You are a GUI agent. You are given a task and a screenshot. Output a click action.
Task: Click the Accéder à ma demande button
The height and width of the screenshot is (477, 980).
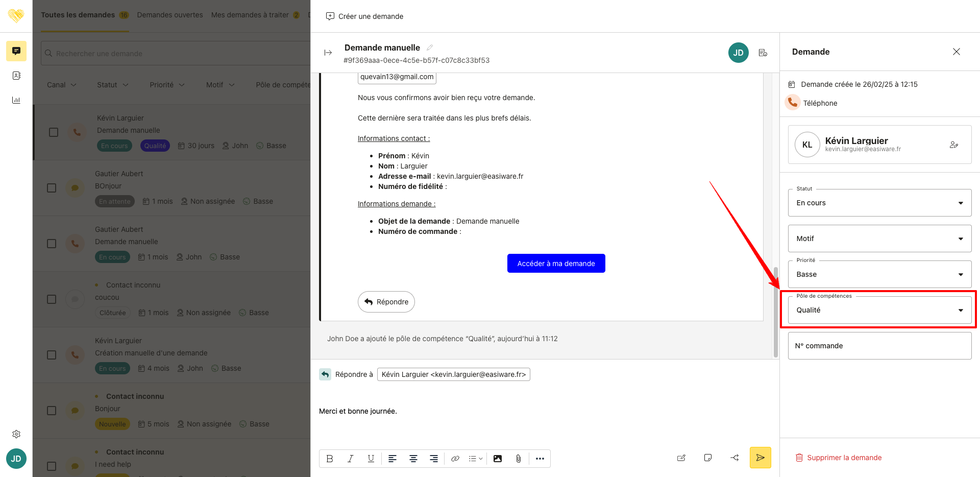click(556, 264)
